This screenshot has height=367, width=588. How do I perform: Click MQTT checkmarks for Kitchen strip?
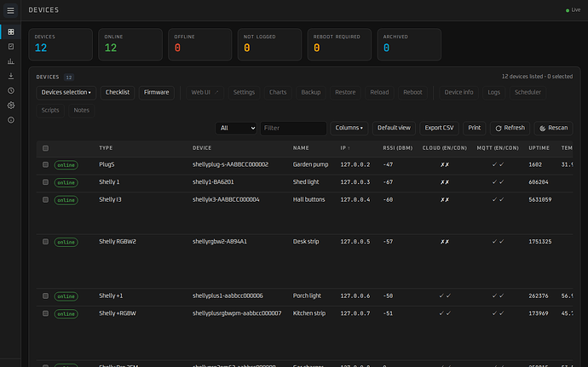498,313
